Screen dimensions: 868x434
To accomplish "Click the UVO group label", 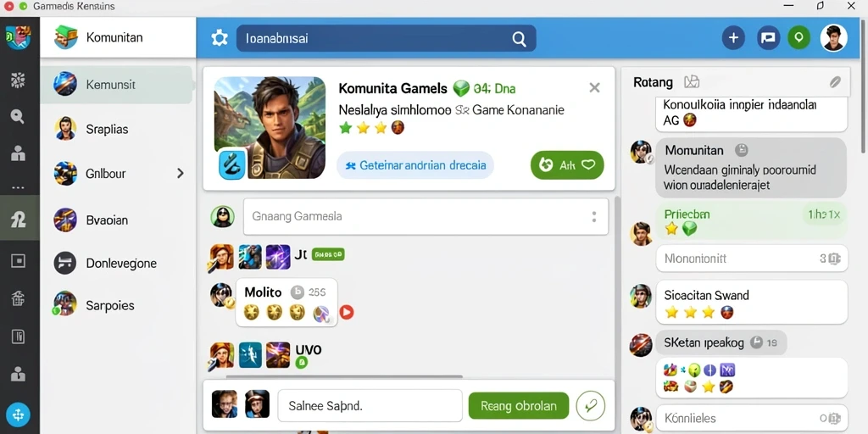I will pos(309,350).
